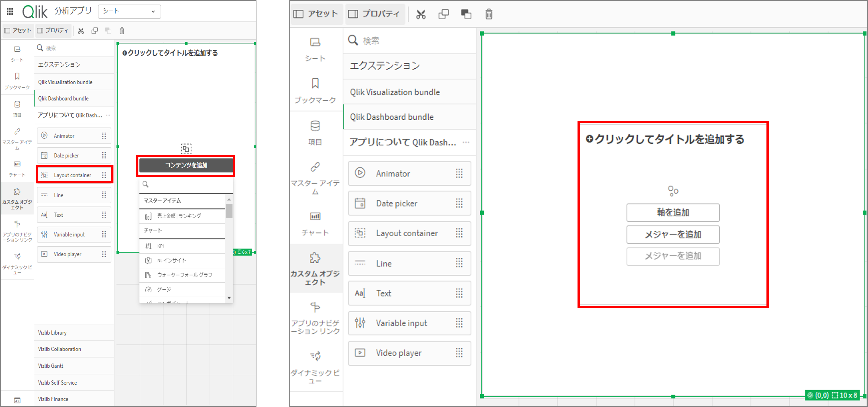Select アセット tab in left screenshot toolbar
The width and height of the screenshot is (868, 407).
(18, 31)
